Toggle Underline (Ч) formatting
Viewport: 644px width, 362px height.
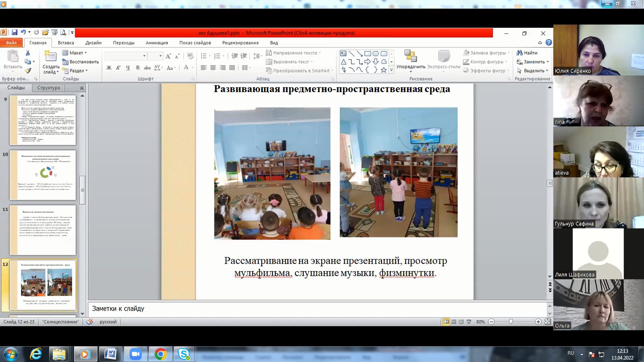pos(128,68)
